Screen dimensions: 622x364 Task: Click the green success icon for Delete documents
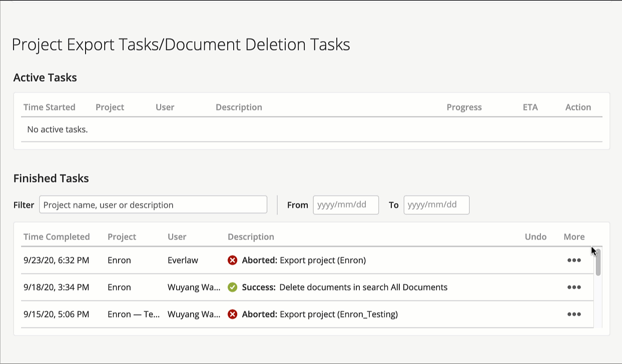tap(232, 287)
